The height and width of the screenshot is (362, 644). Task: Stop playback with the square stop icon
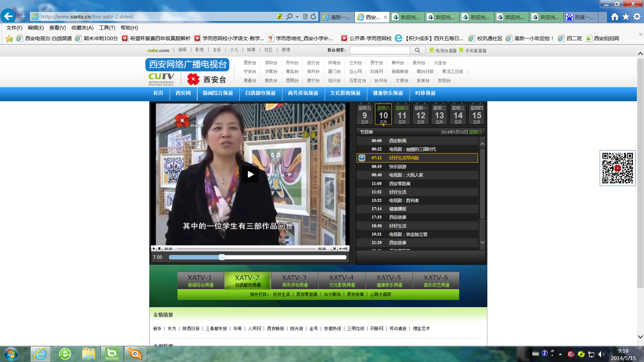[159, 249]
